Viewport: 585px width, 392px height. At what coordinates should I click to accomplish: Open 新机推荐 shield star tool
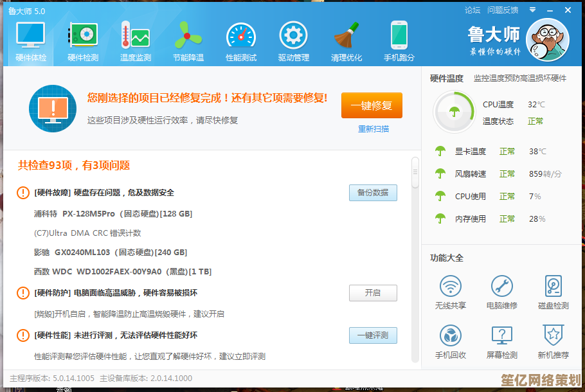(x=553, y=342)
